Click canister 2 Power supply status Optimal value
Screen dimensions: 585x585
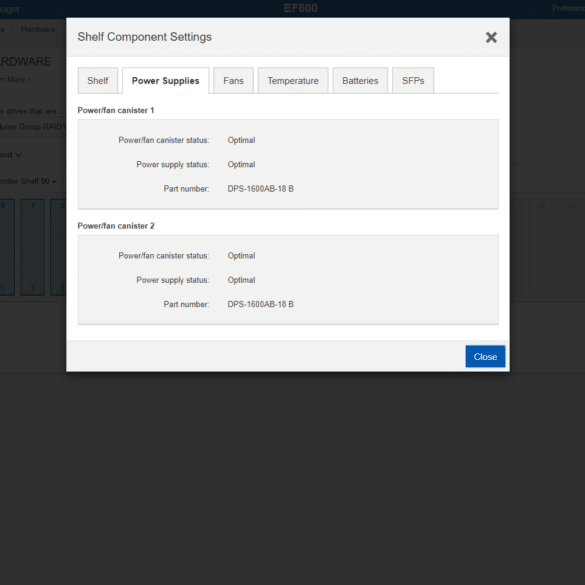pyautogui.click(x=241, y=280)
